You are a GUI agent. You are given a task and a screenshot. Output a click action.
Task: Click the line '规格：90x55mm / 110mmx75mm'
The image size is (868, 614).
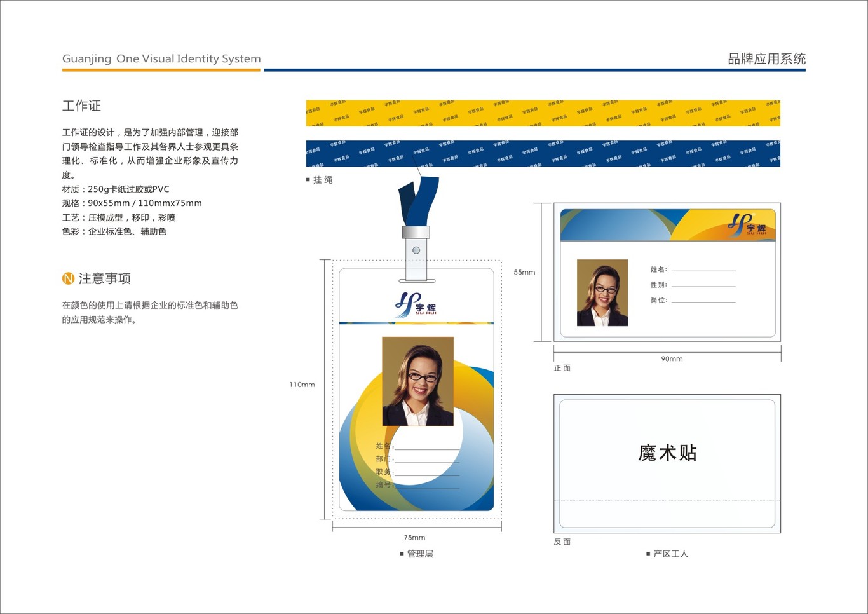[x=132, y=203]
